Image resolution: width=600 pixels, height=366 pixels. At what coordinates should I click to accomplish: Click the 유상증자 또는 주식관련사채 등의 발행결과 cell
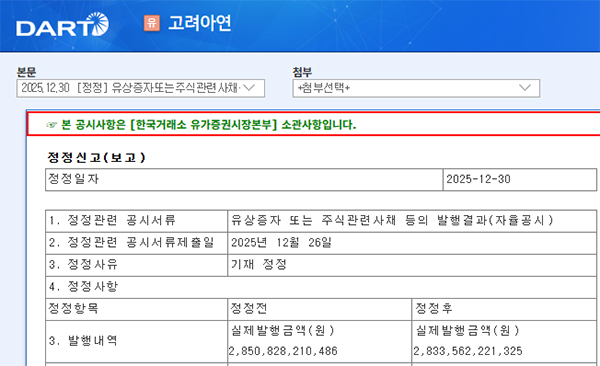412,221
